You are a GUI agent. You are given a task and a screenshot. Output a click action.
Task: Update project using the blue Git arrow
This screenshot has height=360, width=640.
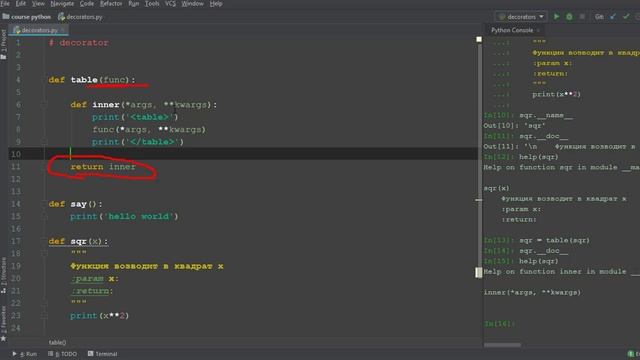[613, 17]
